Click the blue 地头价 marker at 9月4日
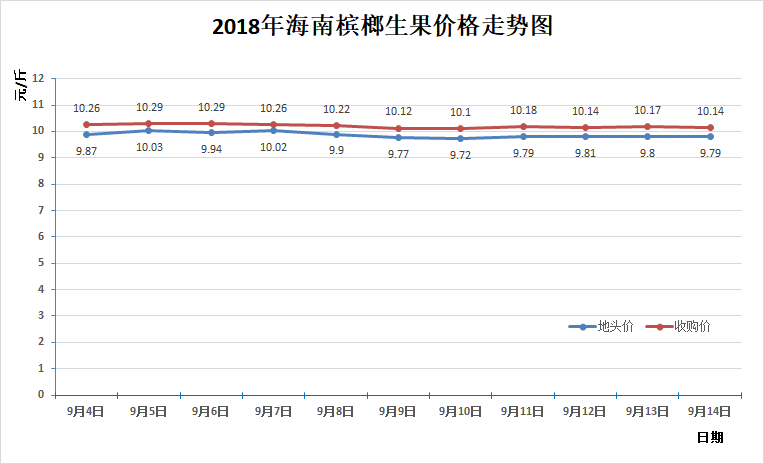 [x=86, y=135]
